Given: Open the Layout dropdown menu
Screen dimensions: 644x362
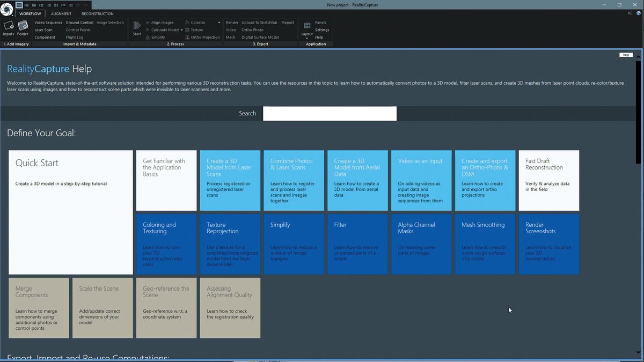Looking at the screenshot, I should (x=306, y=34).
